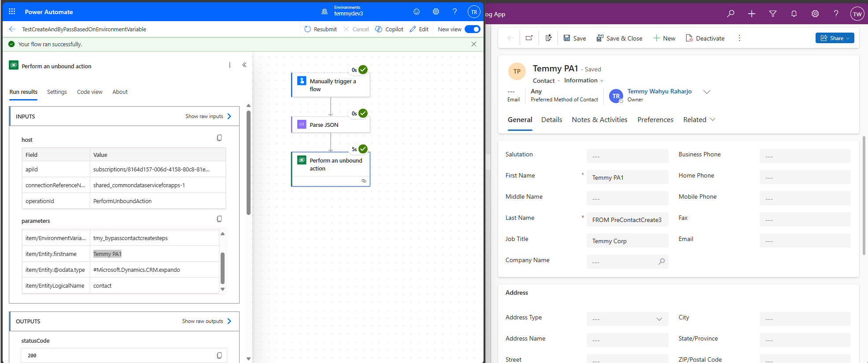Save the contact record

coord(575,38)
